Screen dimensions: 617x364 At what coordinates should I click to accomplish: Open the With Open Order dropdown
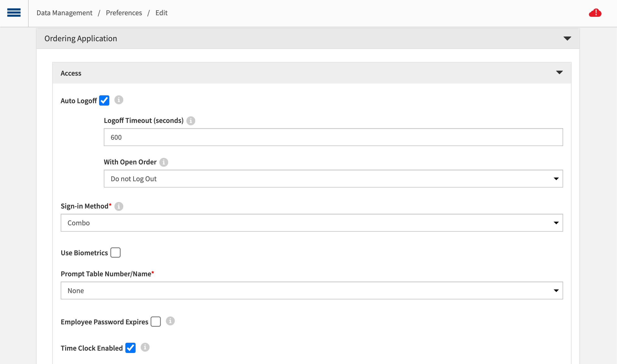click(x=333, y=179)
